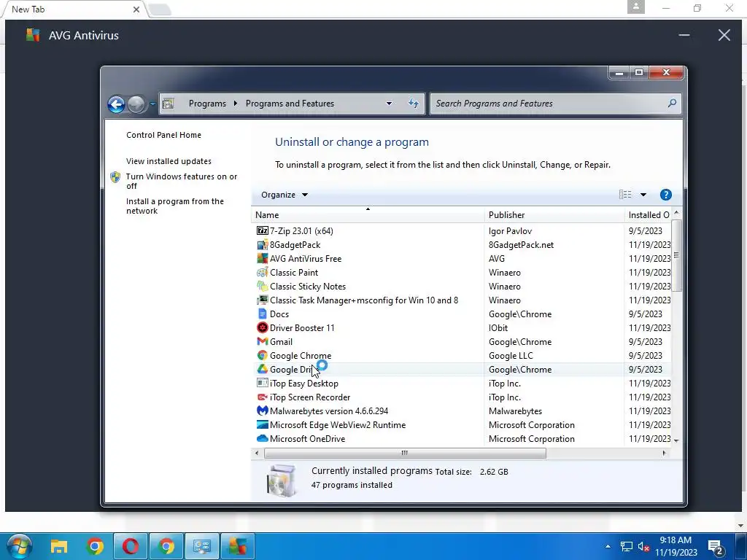Open Opera browser from the taskbar

[131, 546]
